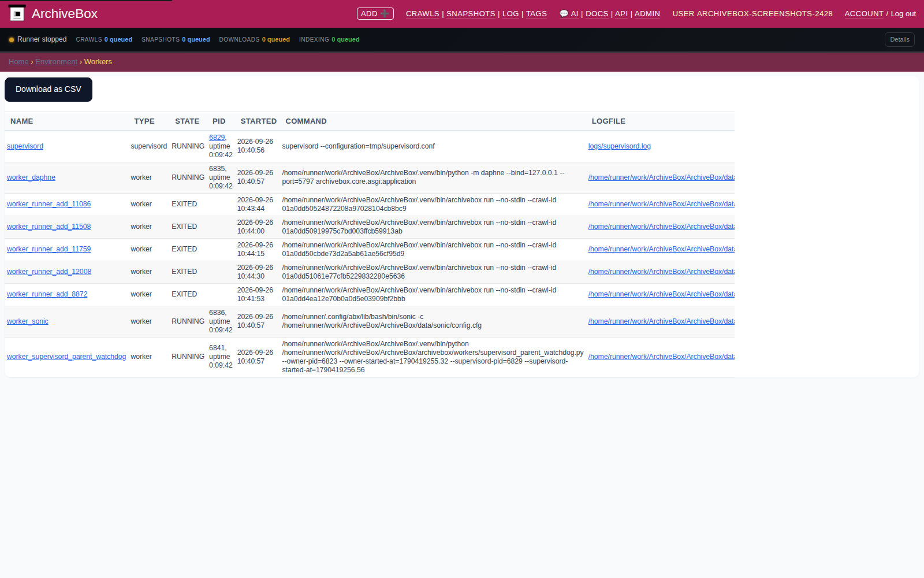Click Log out
The image size is (924, 578).
pos(903,14)
